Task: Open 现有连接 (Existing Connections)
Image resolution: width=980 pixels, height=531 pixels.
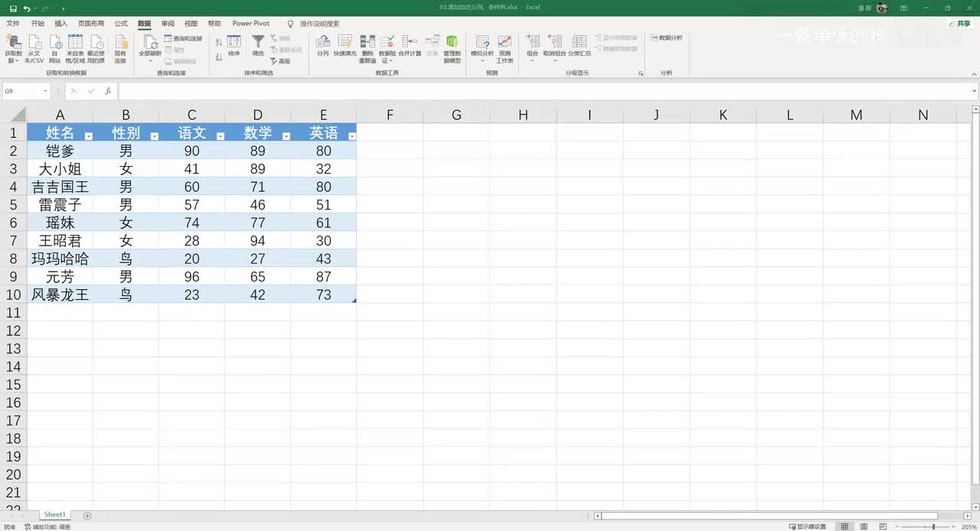Action: click(x=120, y=49)
